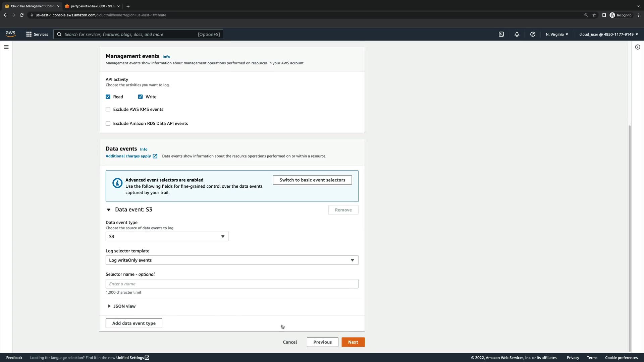Open the info panel icon at right

pyautogui.click(x=638, y=47)
